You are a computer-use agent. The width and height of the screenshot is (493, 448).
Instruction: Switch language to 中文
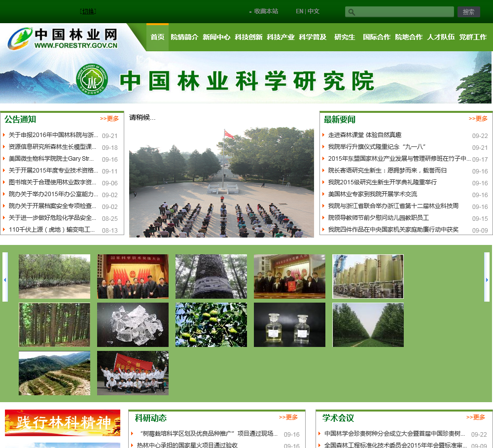click(313, 11)
